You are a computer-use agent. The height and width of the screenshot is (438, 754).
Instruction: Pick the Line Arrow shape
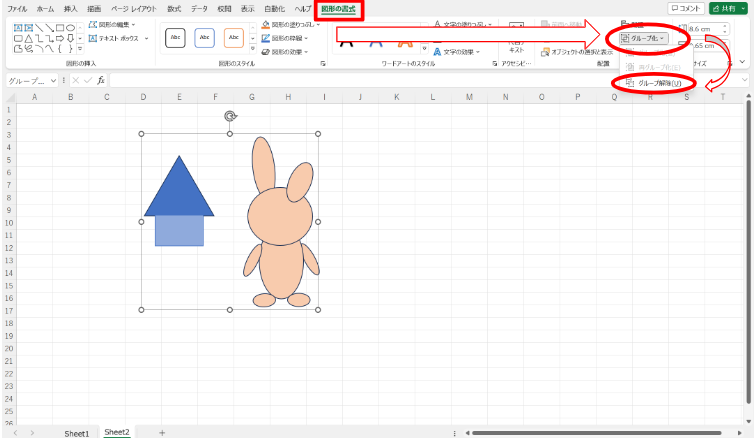pyautogui.click(x=50, y=28)
